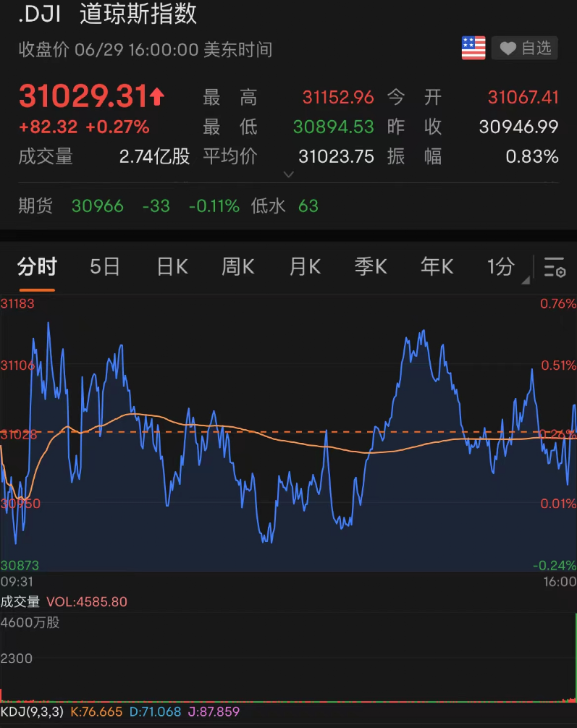Switch to the 年K tab
Screen dimensions: 577x728
coord(437,267)
